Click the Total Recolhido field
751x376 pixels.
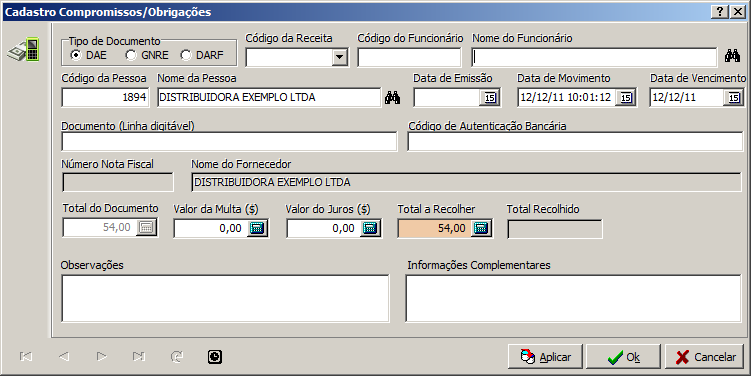click(555, 229)
